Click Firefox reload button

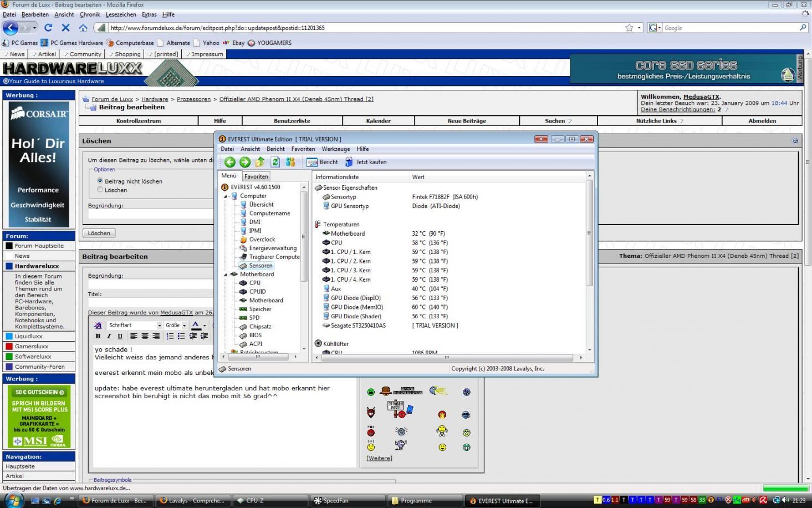tap(48, 28)
